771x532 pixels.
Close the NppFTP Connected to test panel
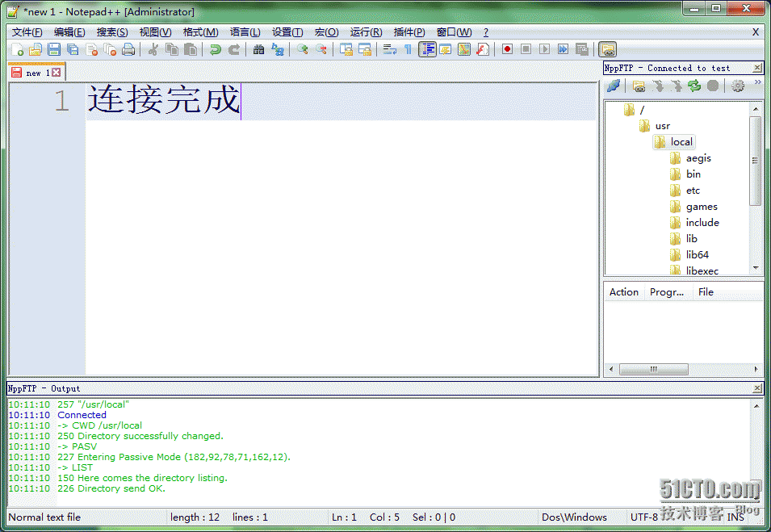[757, 68]
